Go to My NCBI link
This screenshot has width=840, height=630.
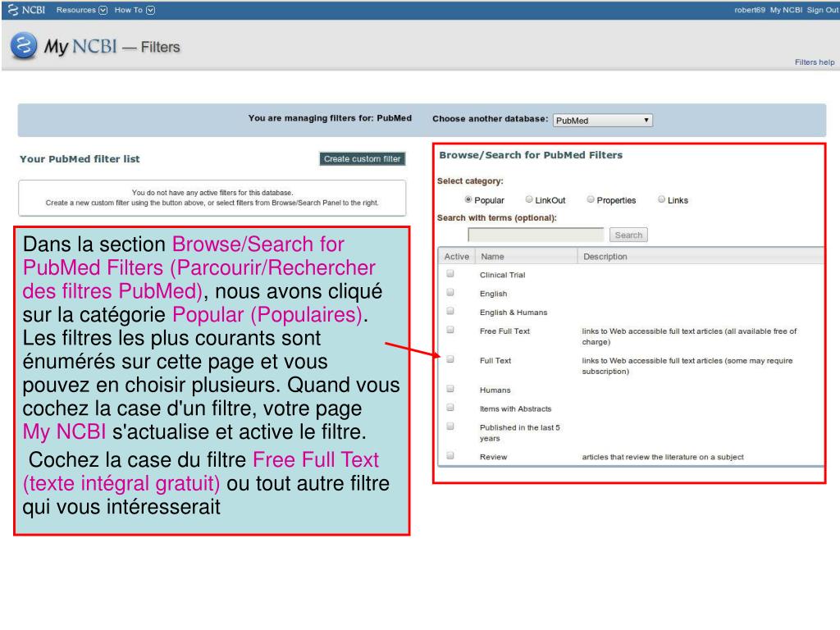pyautogui.click(x=786, y=10)
